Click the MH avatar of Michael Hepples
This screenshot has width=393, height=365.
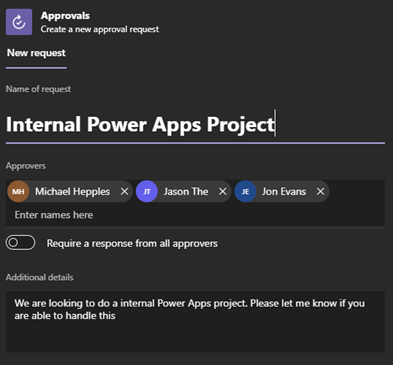click(18, 191)
